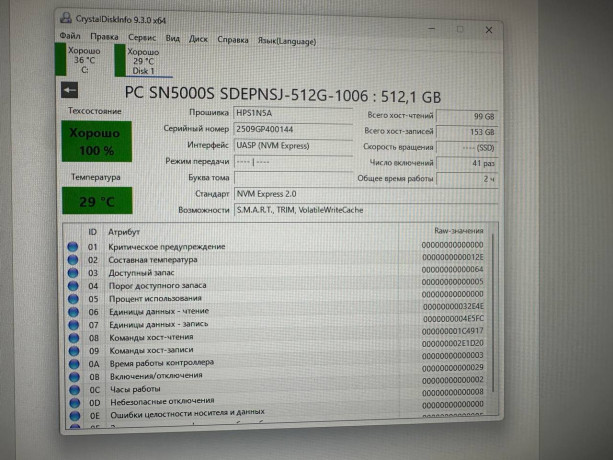Click raw value 0000000032E4E
This screenshot has width=613, height=460.
453,306
